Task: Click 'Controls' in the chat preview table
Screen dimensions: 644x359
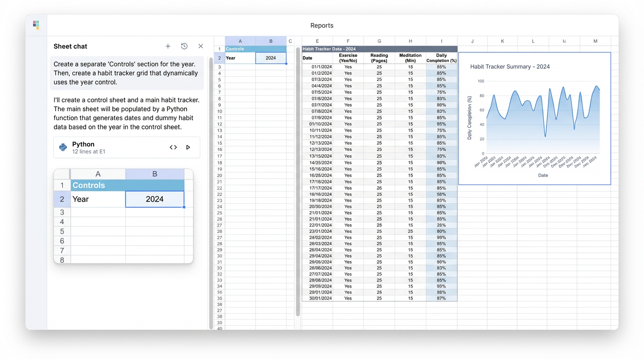Action: (127, 186)
